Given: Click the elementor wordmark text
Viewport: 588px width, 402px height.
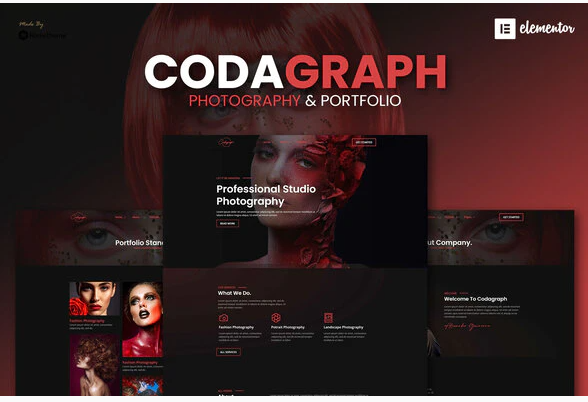Looking at the screenshot, I should pyautogui.click(x=547, y=28).
